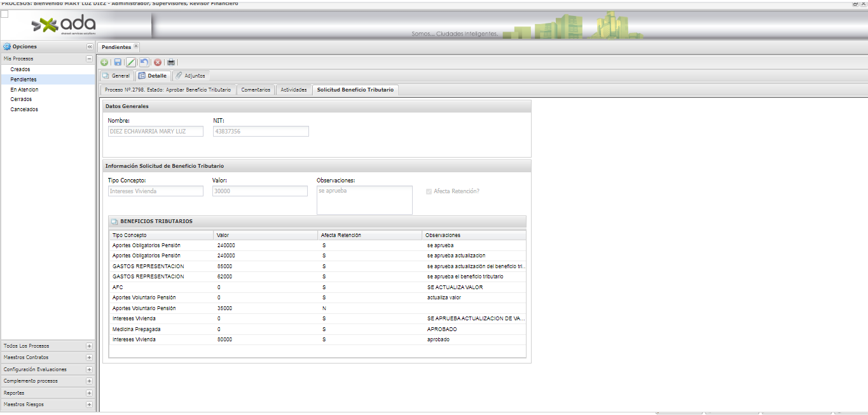Click the printer icon in toolbar
The height and width of the screenshot is (415, 868).
click(171, 62)
